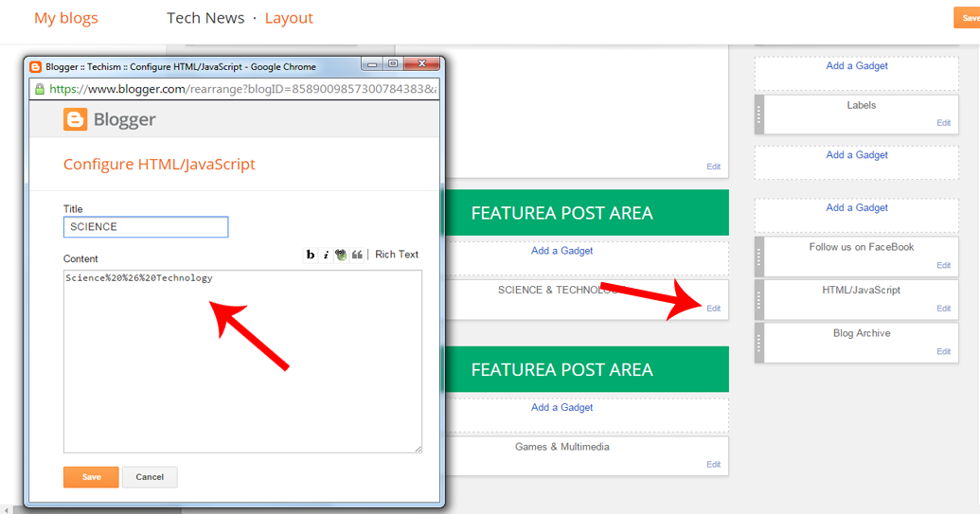Screen dimensions: 980x514
Task: Click the Edit link of the top blank main-column gadget
Action: point(713,167)
